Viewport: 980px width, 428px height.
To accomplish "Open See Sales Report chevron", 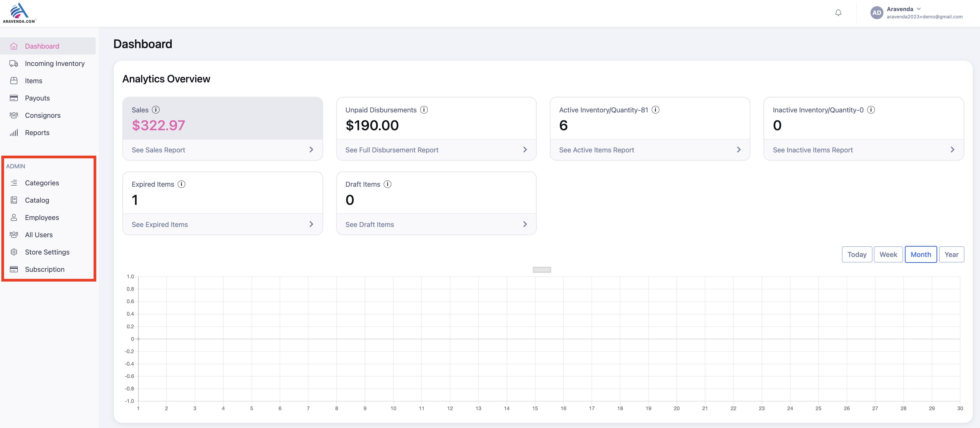I will (311, 150).
